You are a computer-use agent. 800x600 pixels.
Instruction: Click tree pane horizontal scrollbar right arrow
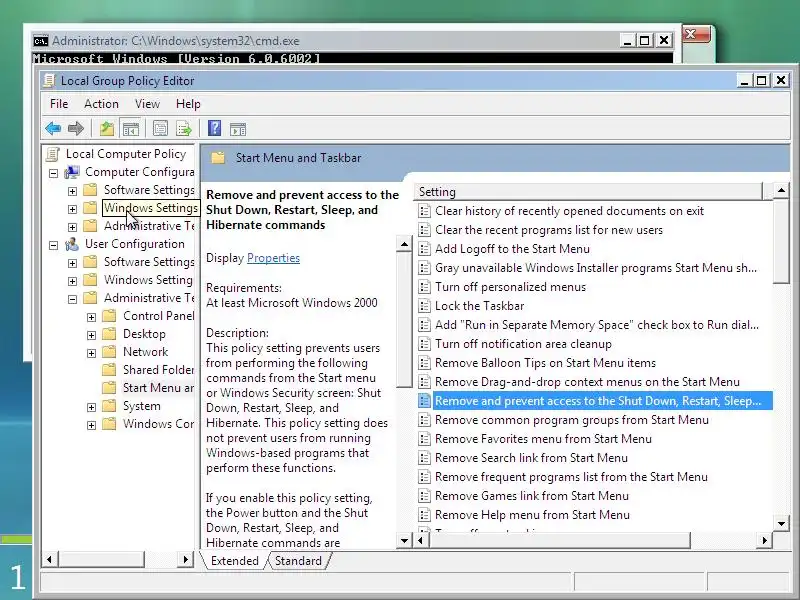[186, 560]
